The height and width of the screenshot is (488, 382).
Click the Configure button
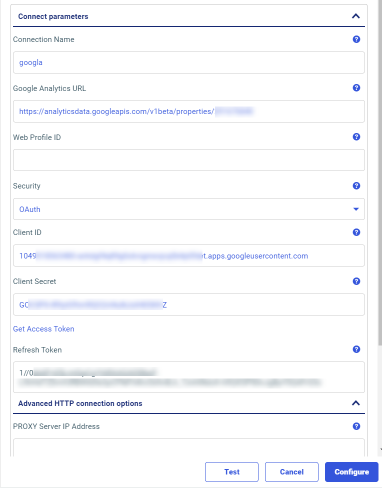click(x=352, y=472)
